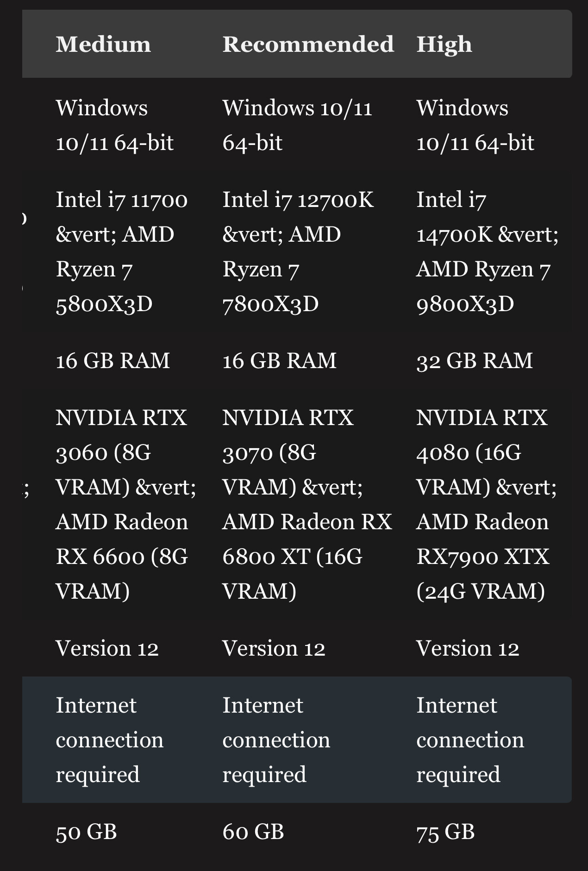Click the Medium column header
The width and height of the screenshot is (588, 871).
[x=103, y=44]
